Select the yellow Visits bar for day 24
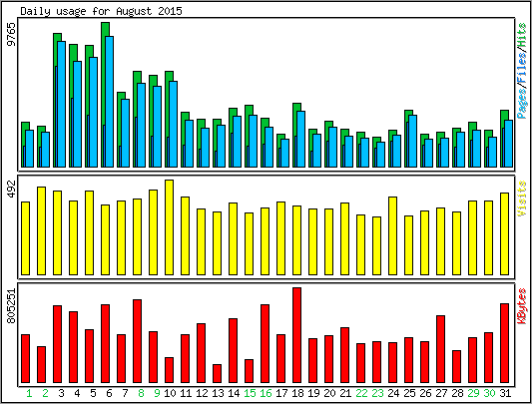The height and width of the screenshot is (404, 532). tap(392, 235)
